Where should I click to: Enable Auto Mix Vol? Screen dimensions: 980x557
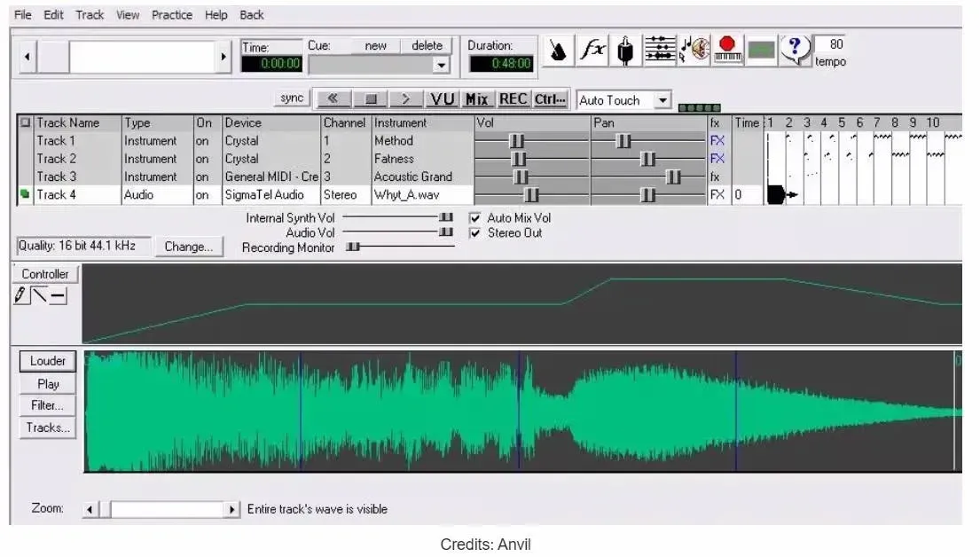click(x=475, y=217)
